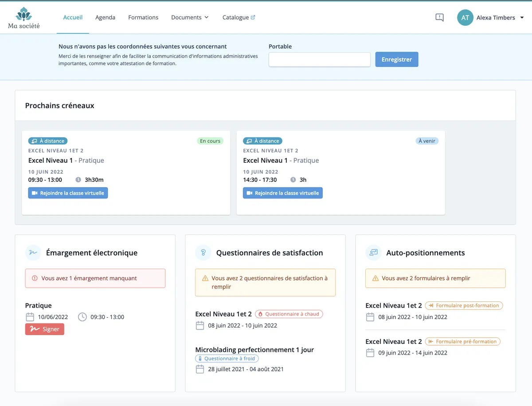Image resolution: width=532 pixels, height=406 pixels.
Task: Click the En cours status badge
Action: [x=210, y=141]
